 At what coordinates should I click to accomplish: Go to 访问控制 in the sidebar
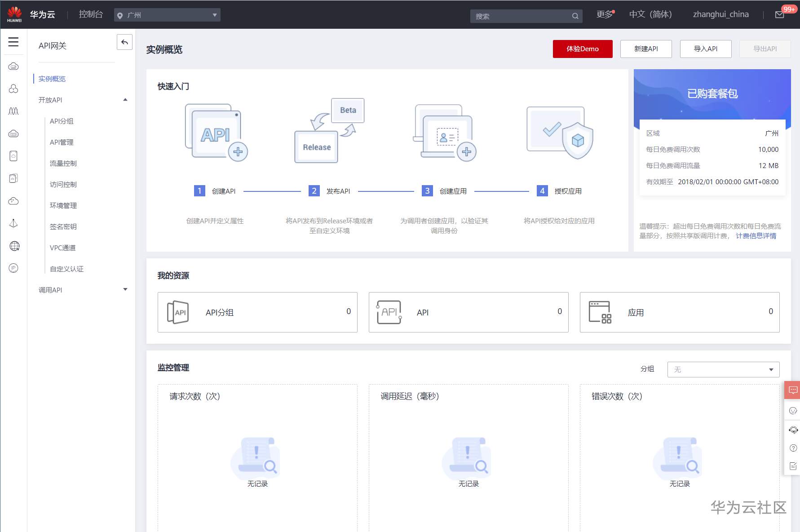pos(63,184)
